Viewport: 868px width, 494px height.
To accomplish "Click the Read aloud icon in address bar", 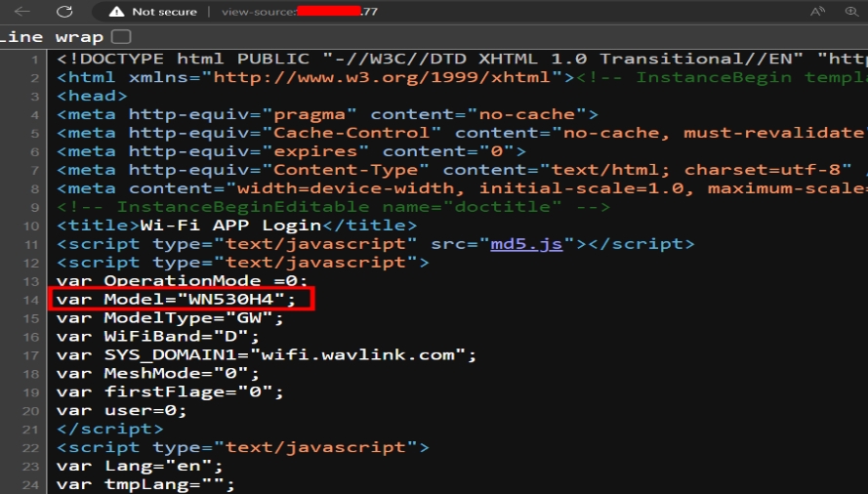I will [817, 12].
